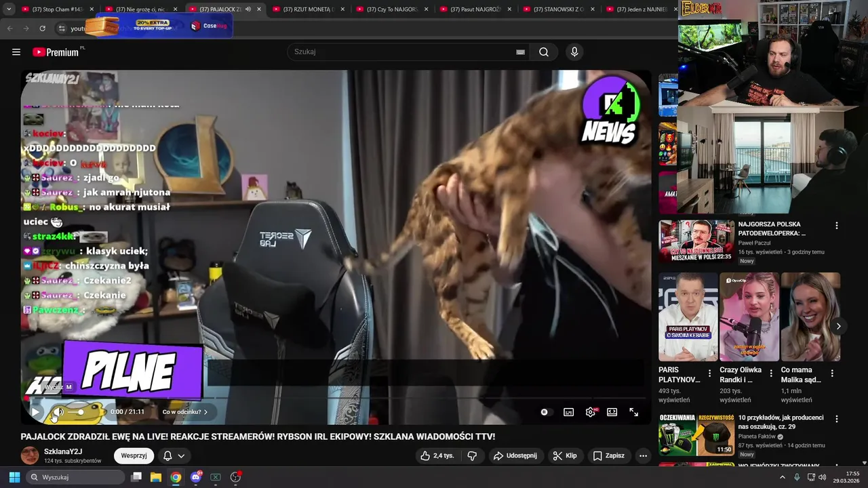Open the Windows Start menu

[14, 477]
